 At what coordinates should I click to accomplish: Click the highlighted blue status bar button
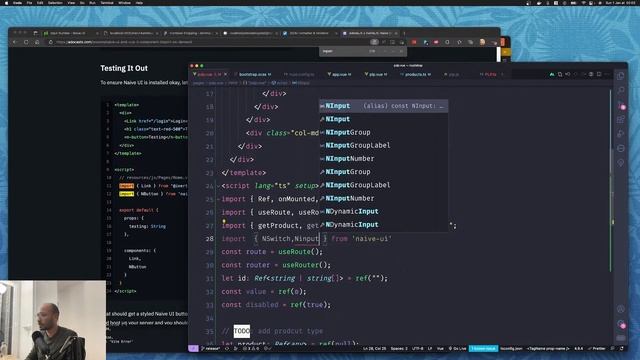click(483, 349)
